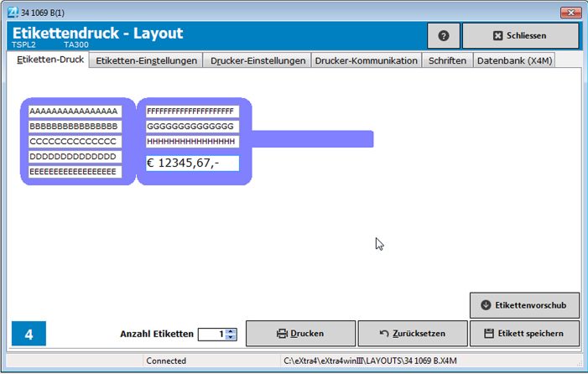Open the Datenbank (X4M) tab
The width and height of the screenshot is (588, 374).
tap(514, 60)
